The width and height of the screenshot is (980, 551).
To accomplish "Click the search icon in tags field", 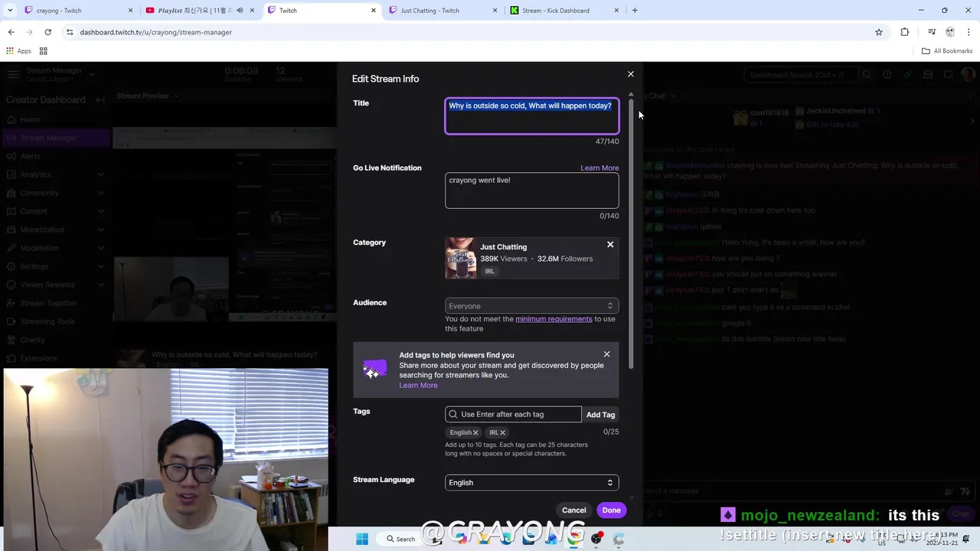I will (x=453, y=414).
